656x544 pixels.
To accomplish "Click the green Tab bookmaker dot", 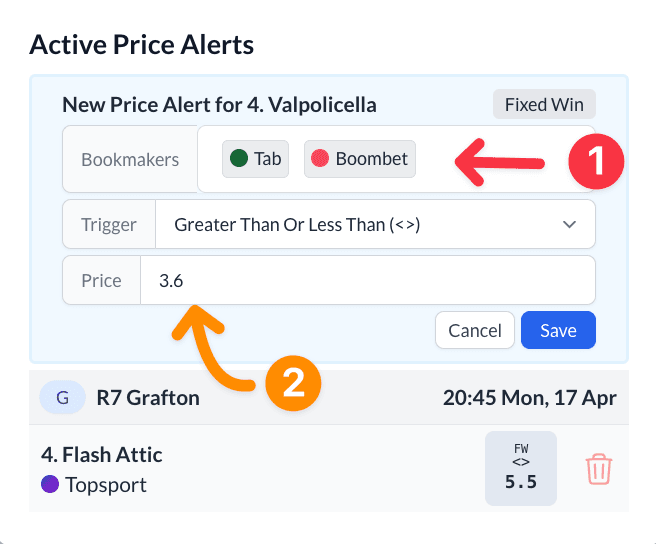I will click(239, 158).
